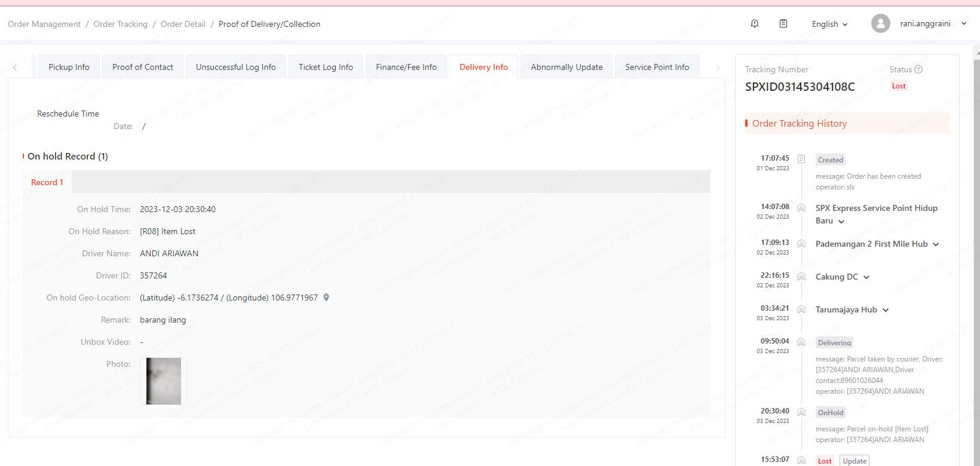Click the timeline hub icon at 22:16:15
Image resolution: width=980 pixels, height=466 pixels.
click(801, 276)
